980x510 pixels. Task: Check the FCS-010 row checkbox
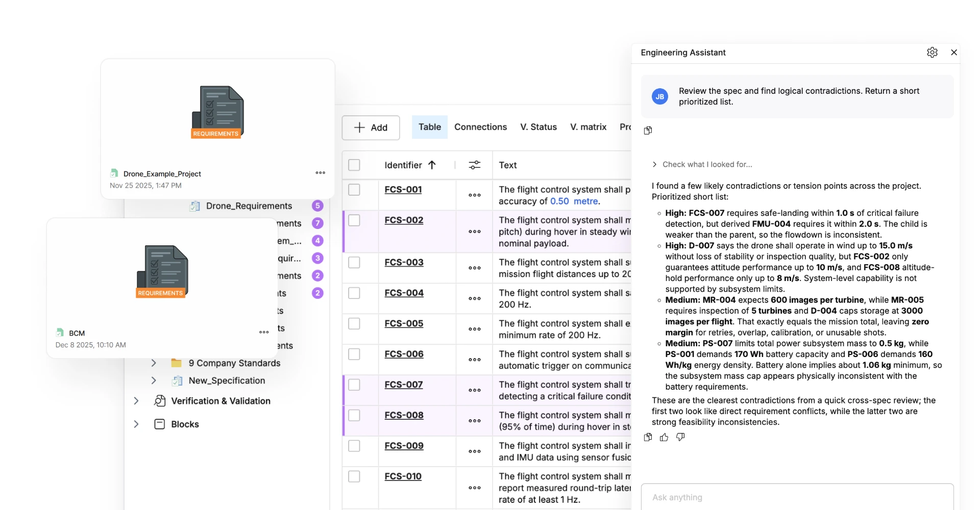(354, 477)
